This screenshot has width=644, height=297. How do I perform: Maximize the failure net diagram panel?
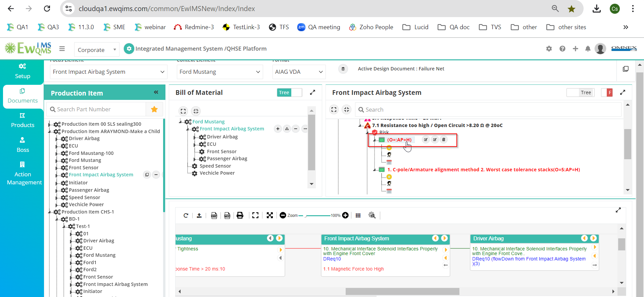click(618, 210)
